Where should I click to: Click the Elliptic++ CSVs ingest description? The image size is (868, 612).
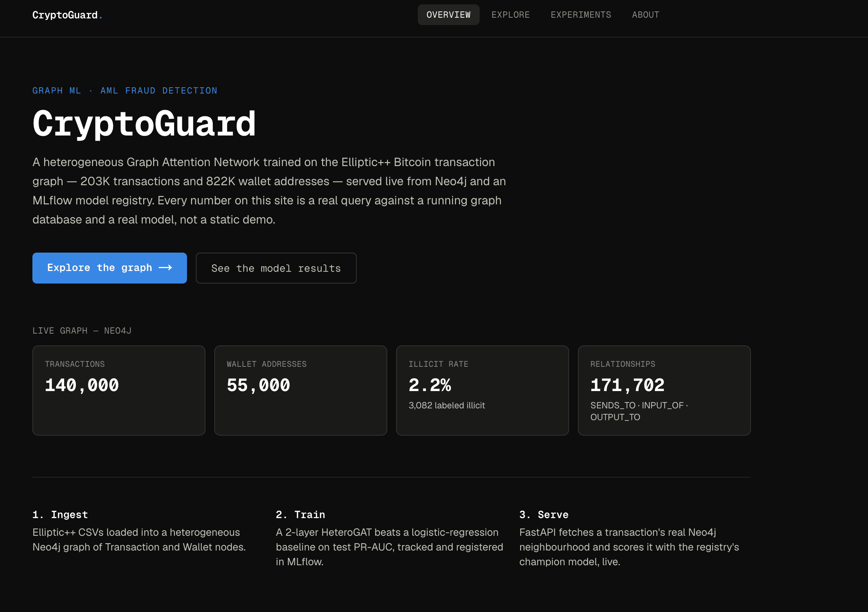pos(139,540)
